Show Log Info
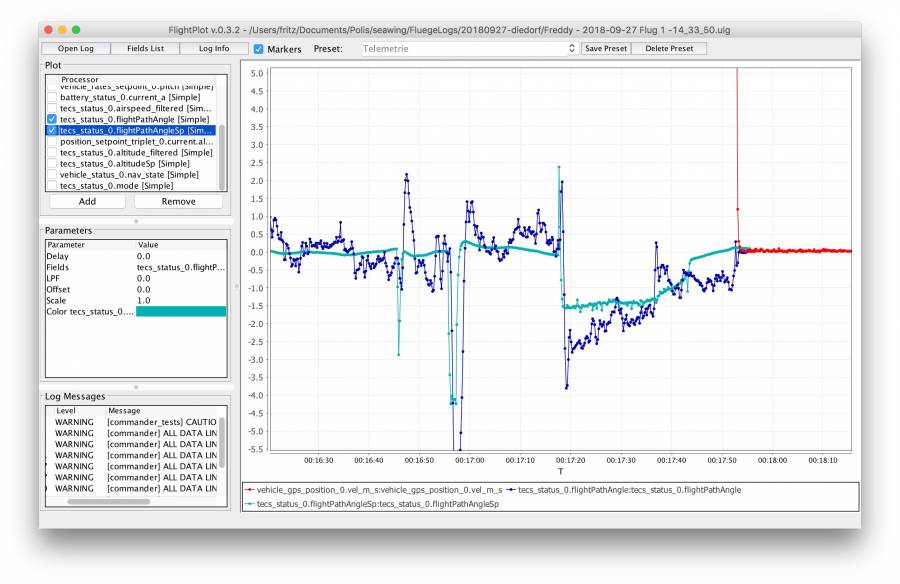This screenshot has width=900, height=584. [x=214, y=48]
